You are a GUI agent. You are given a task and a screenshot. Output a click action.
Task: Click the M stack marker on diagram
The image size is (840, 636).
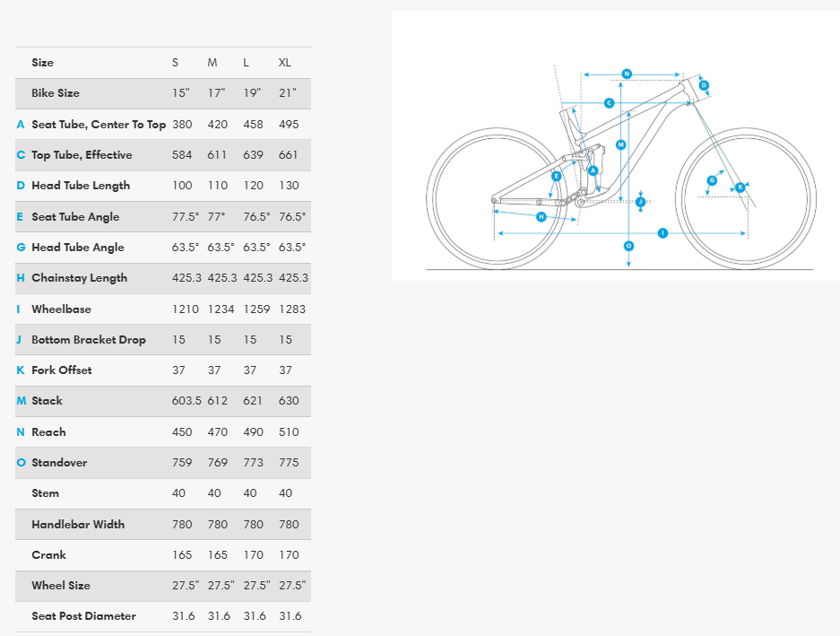620,144
